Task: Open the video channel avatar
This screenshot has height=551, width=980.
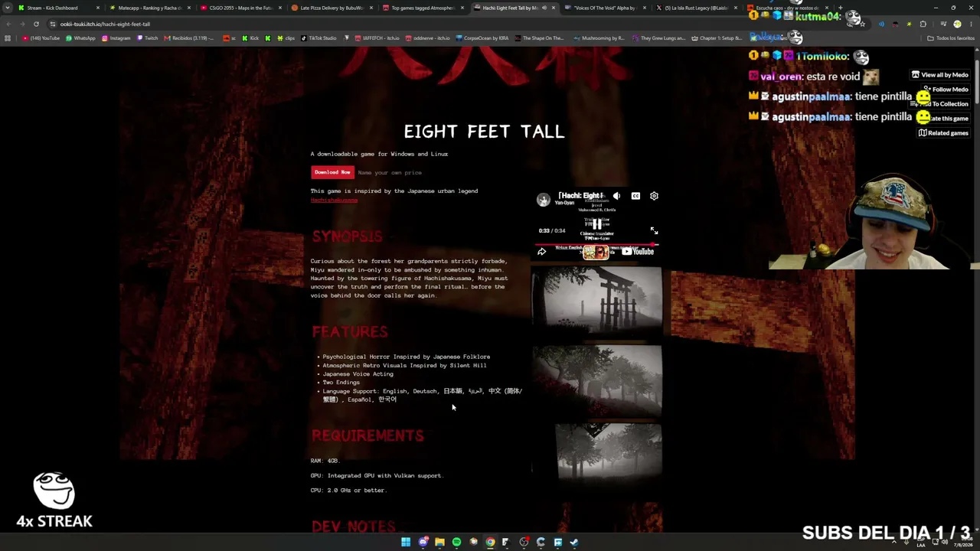Action: [x=543, y=199]
